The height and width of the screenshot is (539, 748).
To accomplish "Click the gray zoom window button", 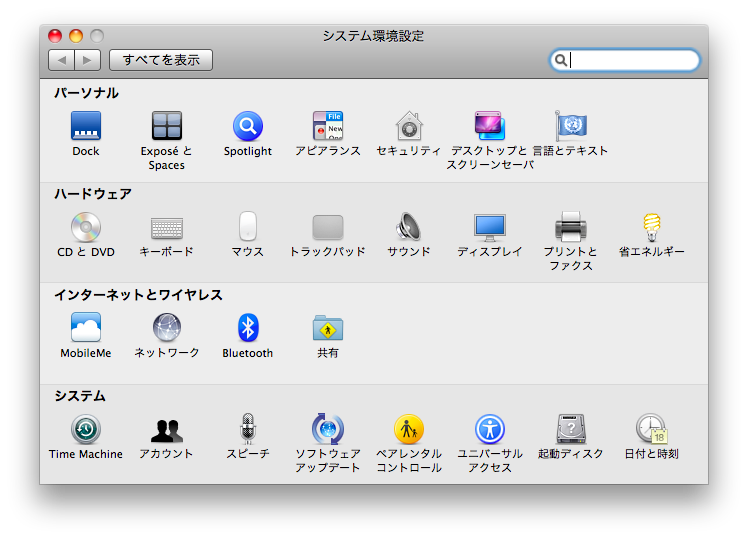I will click(97, 36).
